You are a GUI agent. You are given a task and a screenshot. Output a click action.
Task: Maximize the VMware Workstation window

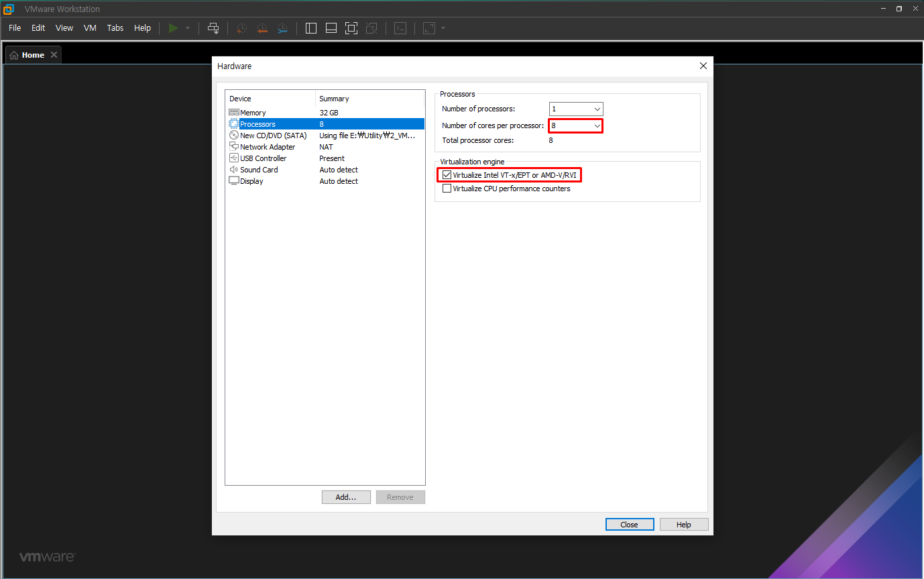899,9
